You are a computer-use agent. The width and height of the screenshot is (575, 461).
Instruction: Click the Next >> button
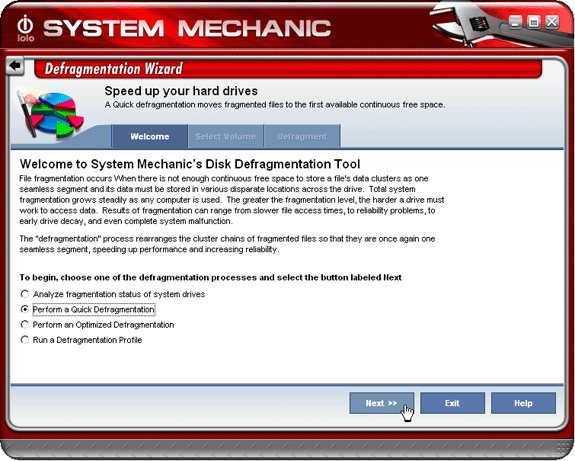(x=381, y=403)
